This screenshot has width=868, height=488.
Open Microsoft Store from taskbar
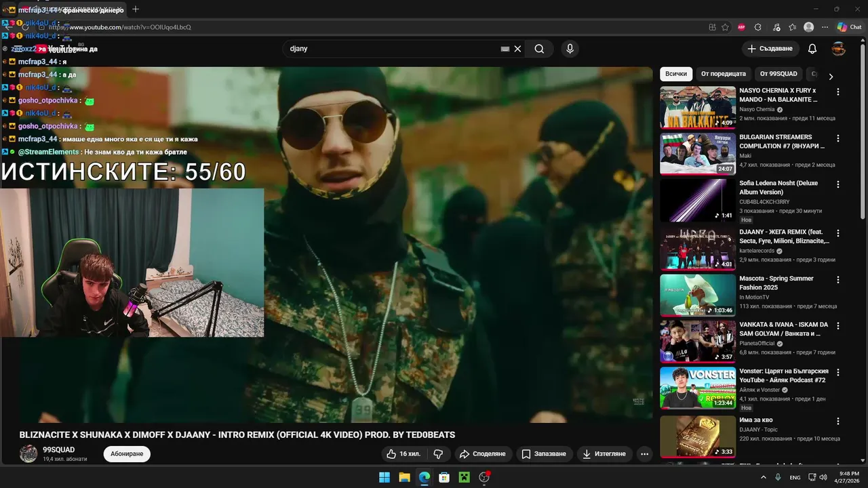(x=444, y=477)
